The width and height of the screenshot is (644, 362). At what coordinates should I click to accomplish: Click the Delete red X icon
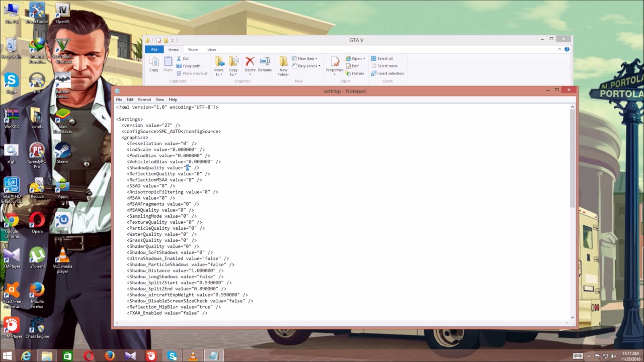[x=250, y=61]
